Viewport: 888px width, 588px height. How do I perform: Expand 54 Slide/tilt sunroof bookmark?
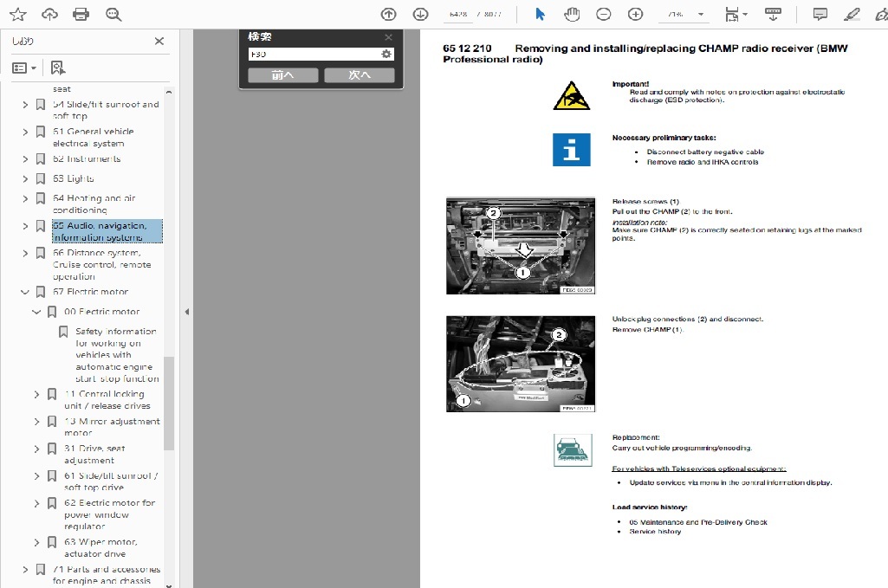pos(25,105)
